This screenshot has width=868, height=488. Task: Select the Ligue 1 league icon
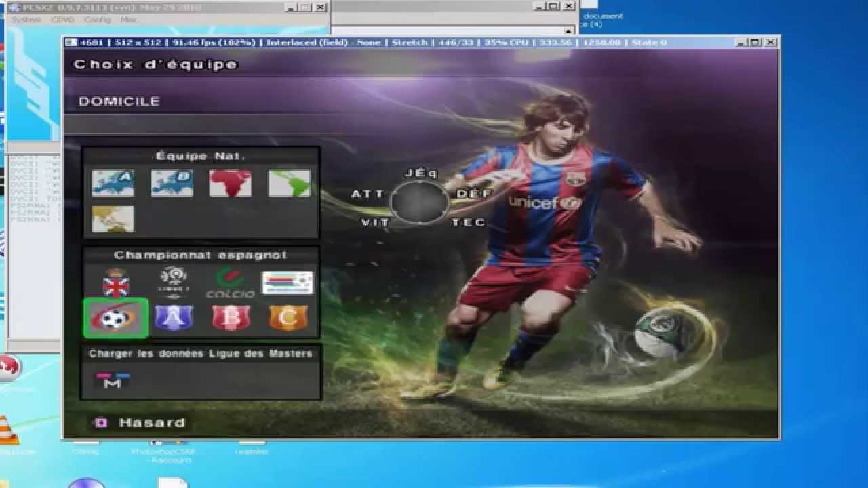[x=174, y=283]
